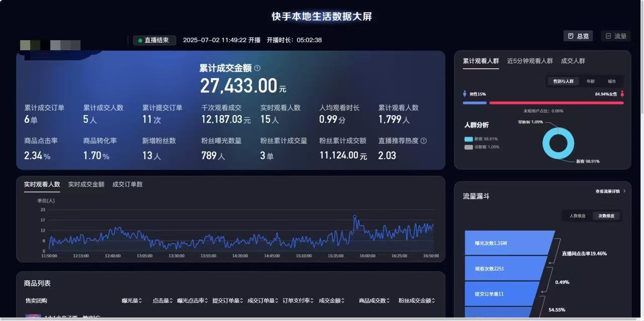This screenshot has width=644, height=321.
Task: Sort product list by 粉丝成交金额 arrows
Action: point(434,301)
